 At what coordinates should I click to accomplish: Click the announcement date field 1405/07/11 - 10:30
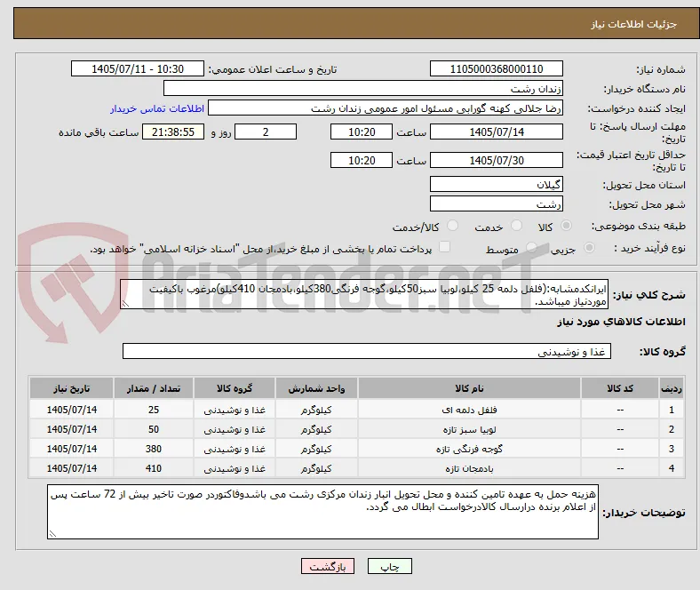[138, 68]
